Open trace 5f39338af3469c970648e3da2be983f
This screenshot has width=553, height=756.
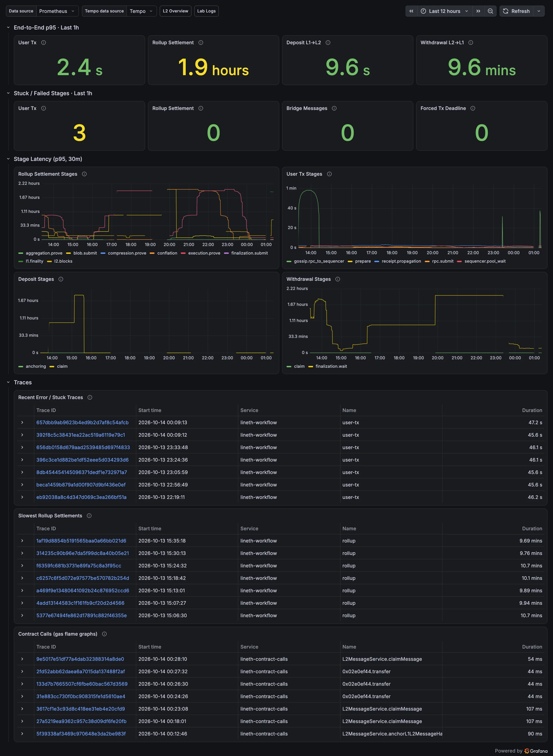pos(81,734)
